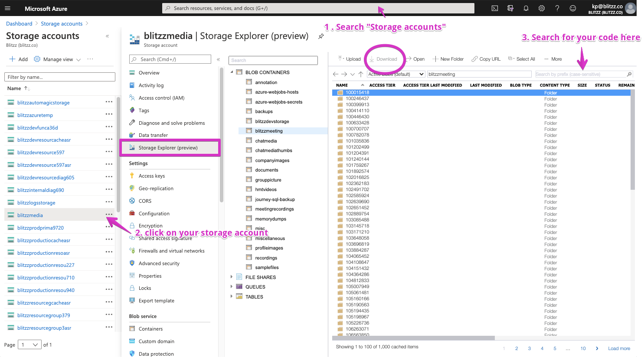
Task: Sort blobs by LAST MODIFIED column
Action: coord(486,85)
